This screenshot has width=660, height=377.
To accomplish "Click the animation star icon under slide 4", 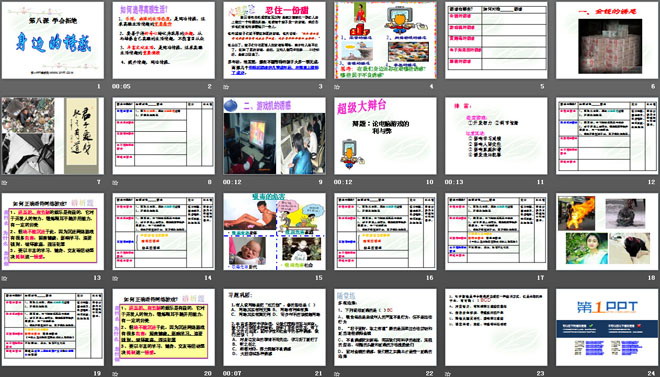I will pyautogui.click(x=337, y=87).
